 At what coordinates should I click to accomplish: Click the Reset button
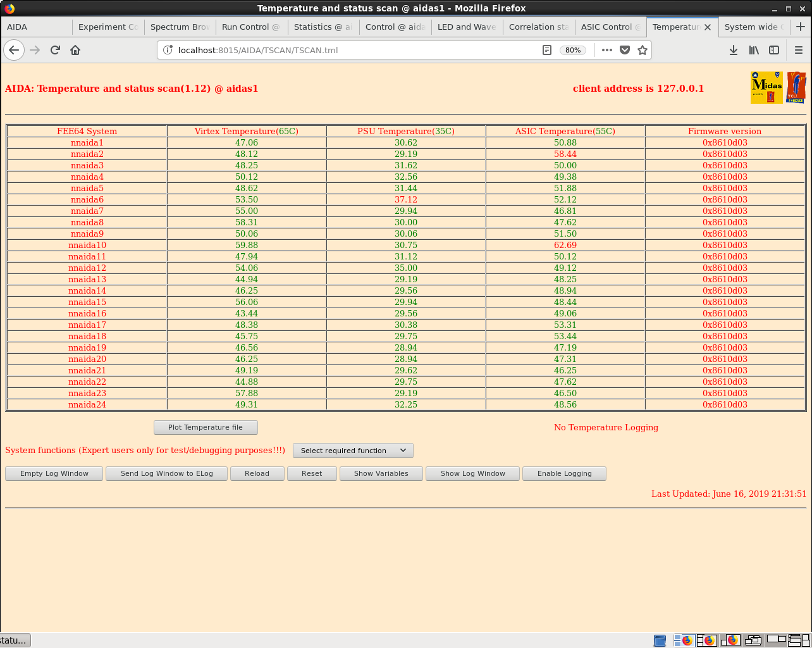(312, 473)
